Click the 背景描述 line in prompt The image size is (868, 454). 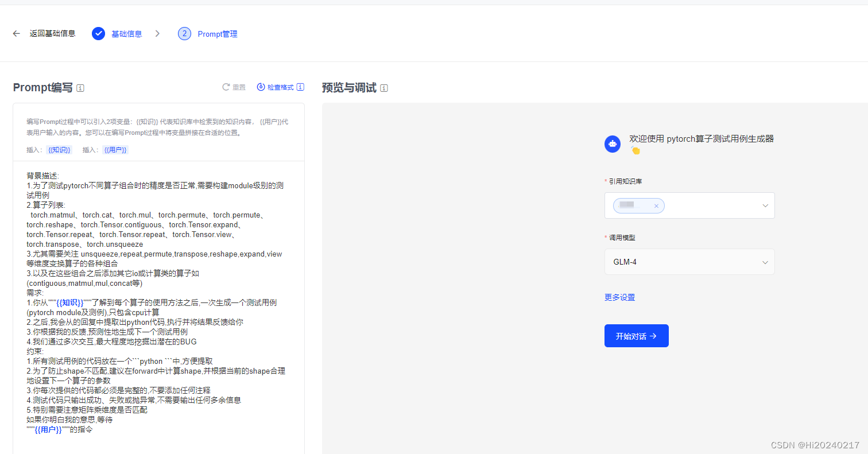(x=43, y=176)
